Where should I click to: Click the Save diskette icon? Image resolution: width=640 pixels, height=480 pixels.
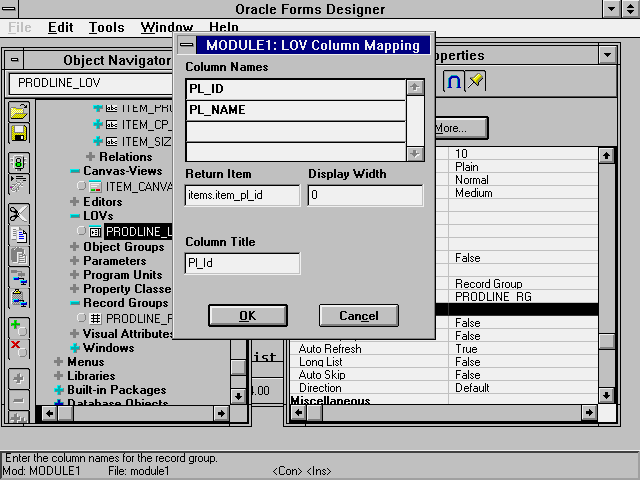pos(19,132)
